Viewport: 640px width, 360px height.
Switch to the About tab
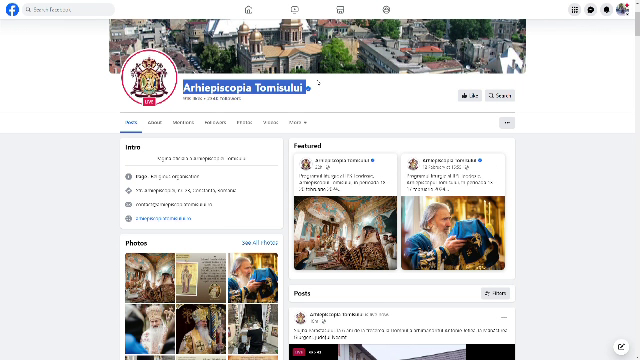coord(155,122)
